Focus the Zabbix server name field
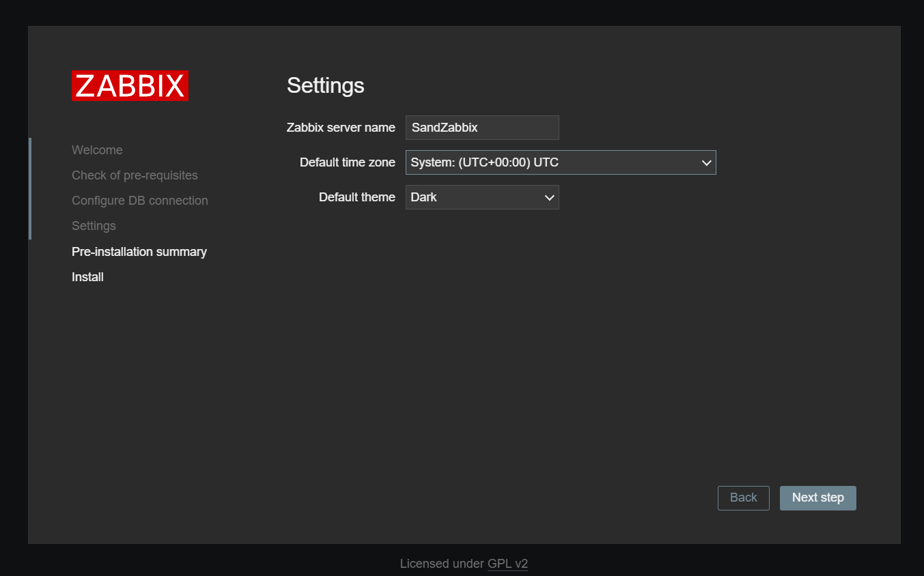The image size is (924, 576). pyautogui.click(x=482, y=128)
